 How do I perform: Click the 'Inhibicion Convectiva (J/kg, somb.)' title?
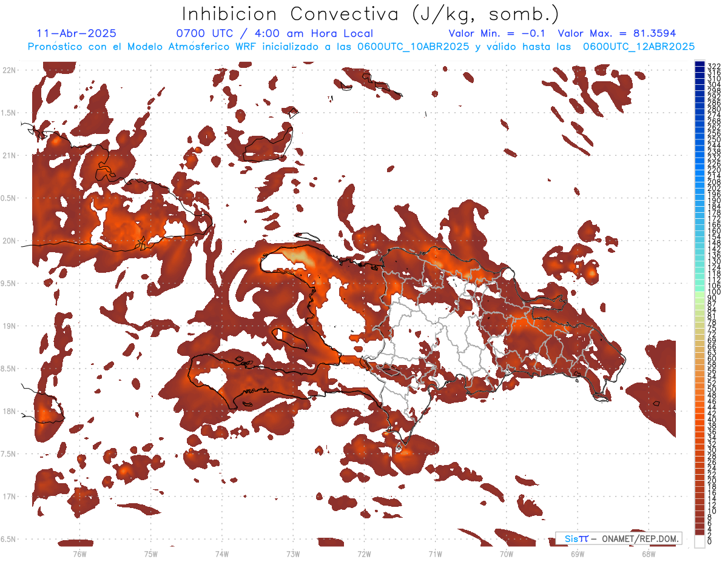click(x=371, y=14)
